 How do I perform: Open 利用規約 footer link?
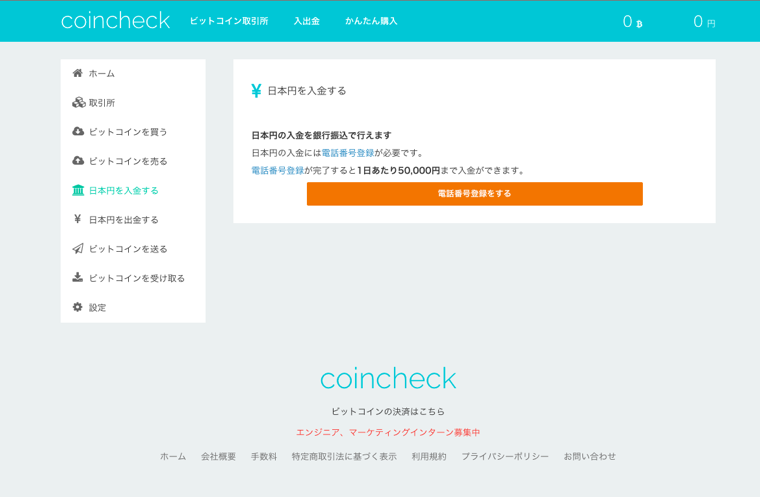(x=429, y=456)
